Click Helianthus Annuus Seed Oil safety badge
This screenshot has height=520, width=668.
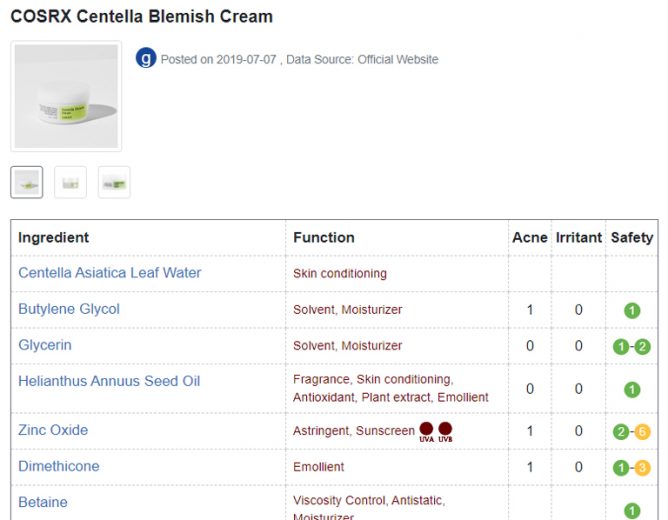(x=632, y=389)
